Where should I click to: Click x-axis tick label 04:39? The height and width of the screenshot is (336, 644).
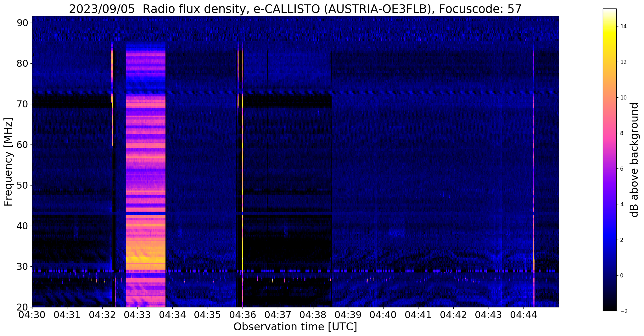pyautogui.click(x=348, y=315)
